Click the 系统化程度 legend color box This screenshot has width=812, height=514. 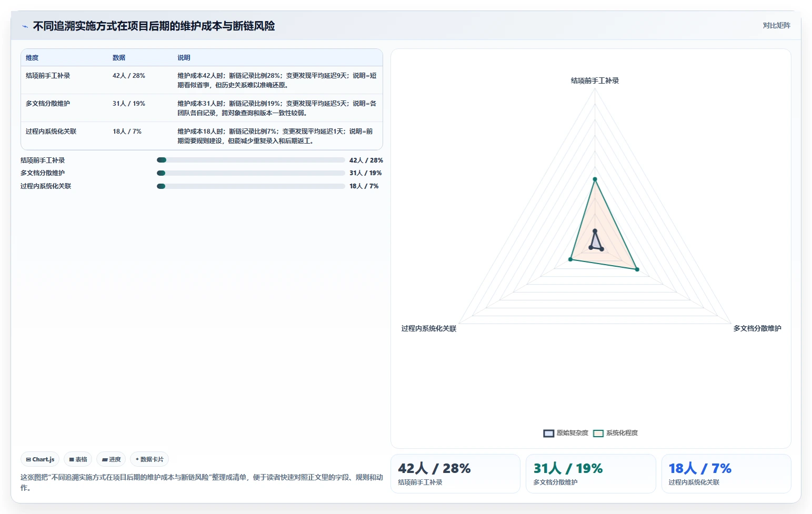coord(598,433)
